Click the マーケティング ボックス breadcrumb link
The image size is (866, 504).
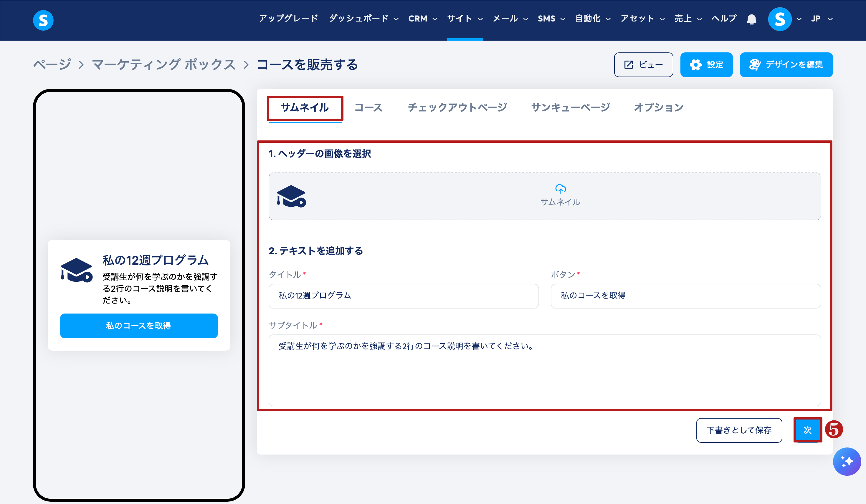pos(163,64)
